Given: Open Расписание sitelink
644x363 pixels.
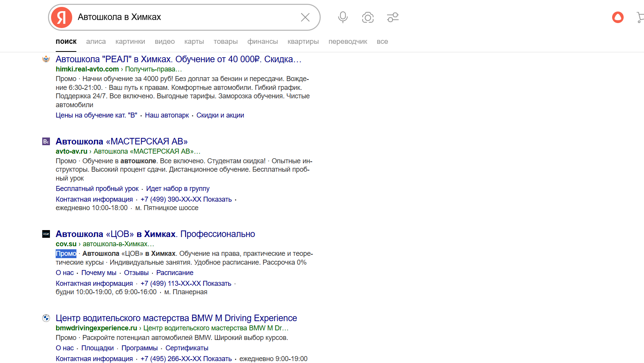Looking at the screenshot, I should tap(175, 273).
